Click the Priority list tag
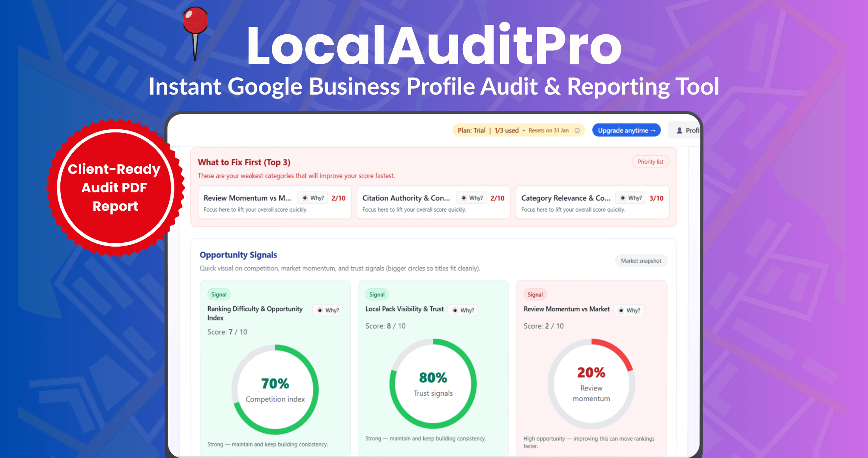 [x=650, y=162]
